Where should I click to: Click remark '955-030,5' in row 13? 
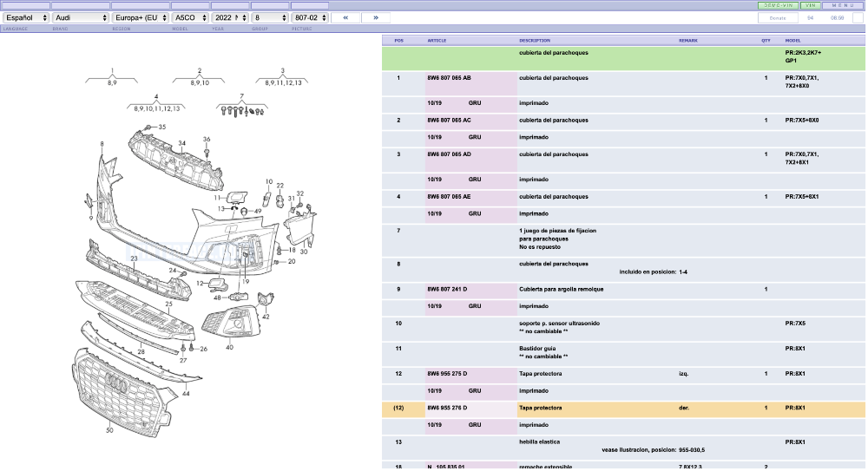(x=692, y=450)
